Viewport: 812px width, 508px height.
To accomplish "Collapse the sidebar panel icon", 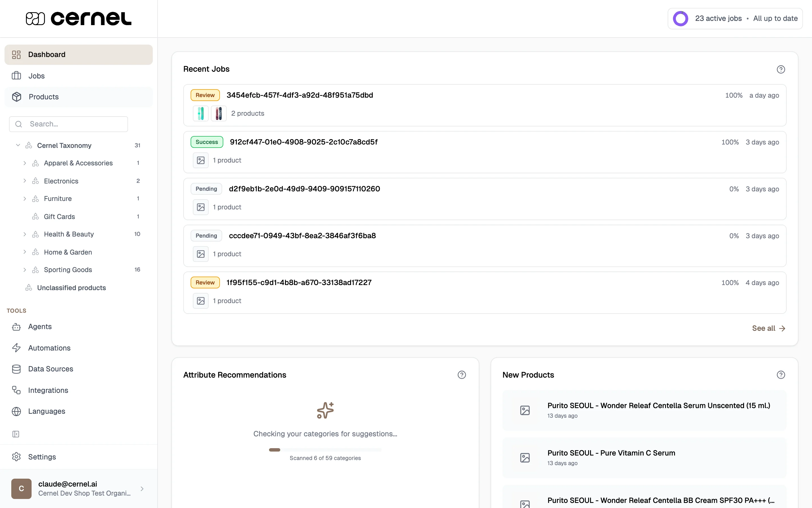I will click(16, 434).
